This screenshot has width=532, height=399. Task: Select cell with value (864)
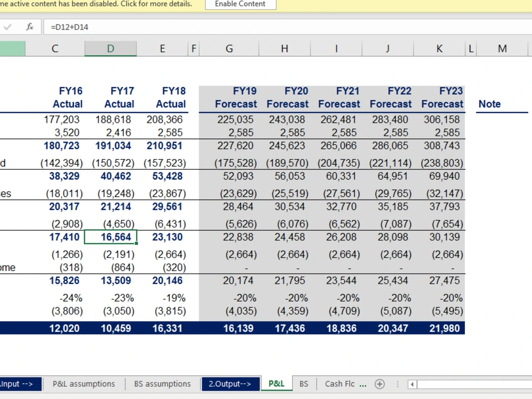click(122, 268)
